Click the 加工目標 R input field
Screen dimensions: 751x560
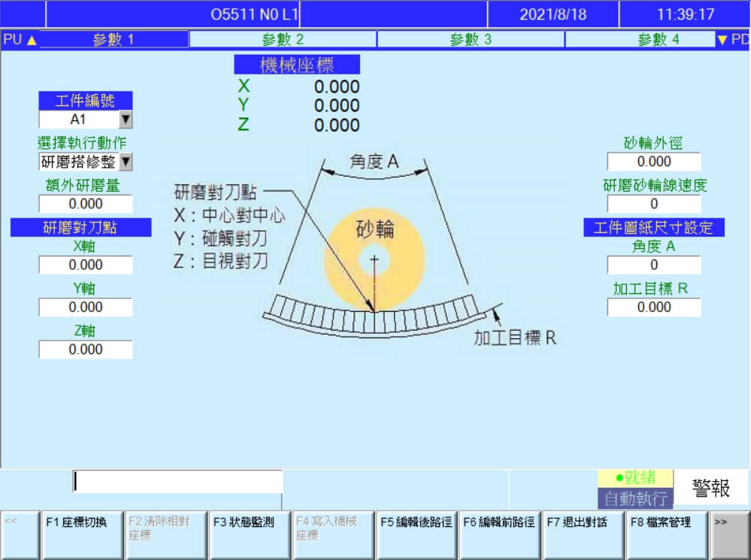654,307
